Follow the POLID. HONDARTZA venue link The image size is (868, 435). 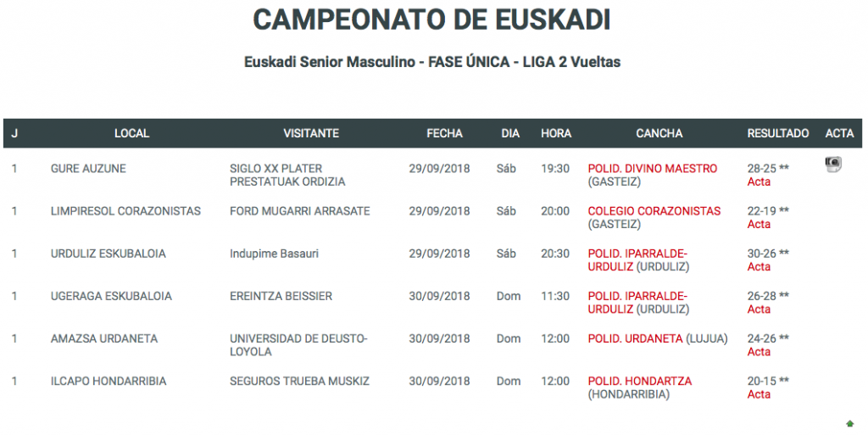(639, 381)
